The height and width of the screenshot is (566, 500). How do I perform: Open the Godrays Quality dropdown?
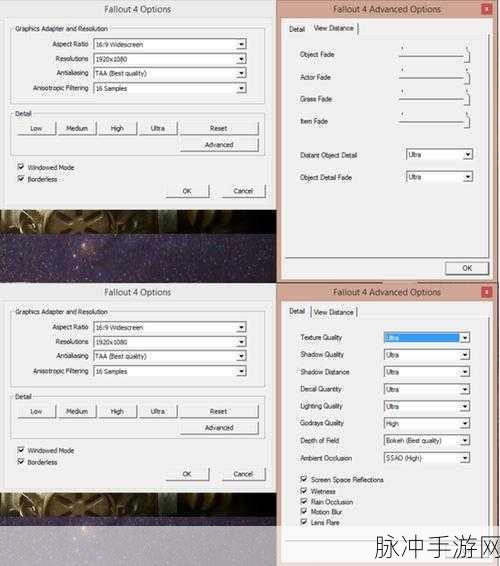427,423
